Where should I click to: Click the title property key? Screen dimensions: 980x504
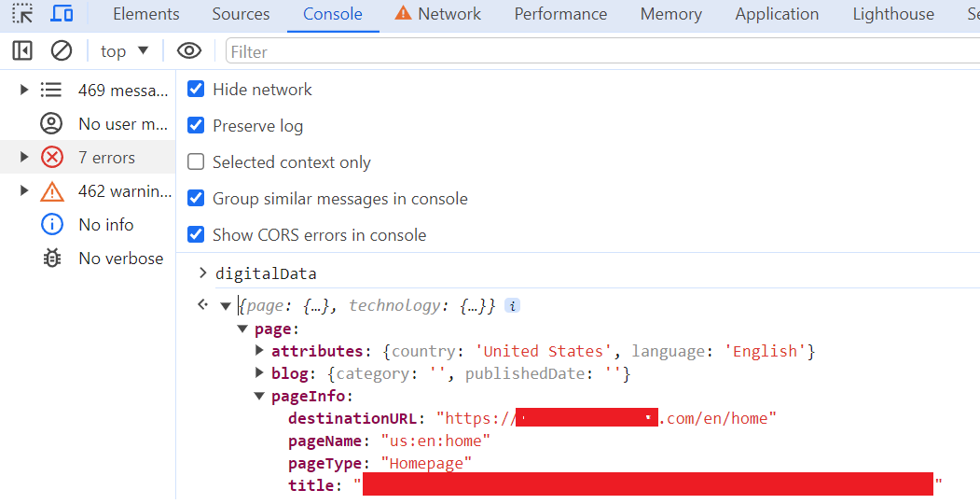311,485
